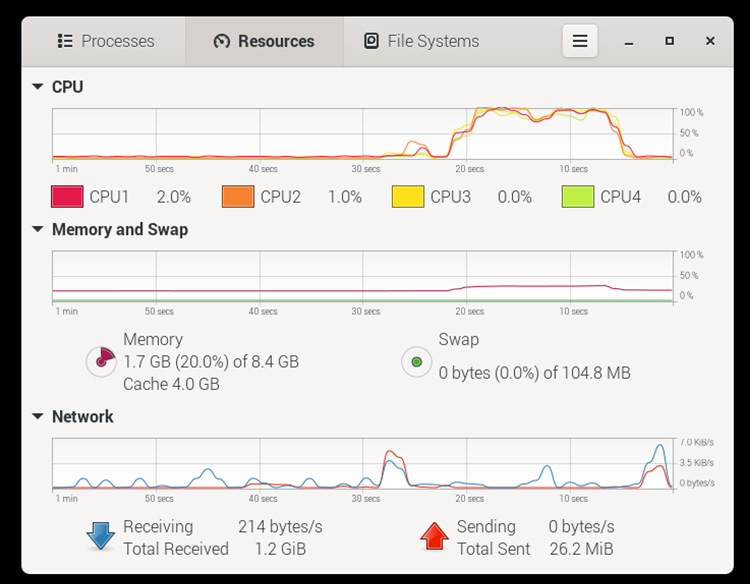Click the File Systems disk icon
Image resolution: width=750 pixels, height=584 pixels.
point(371,41)
